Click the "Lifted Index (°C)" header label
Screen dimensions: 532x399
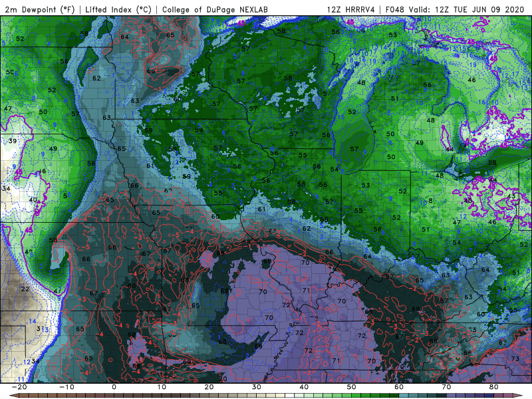point(118,9)
